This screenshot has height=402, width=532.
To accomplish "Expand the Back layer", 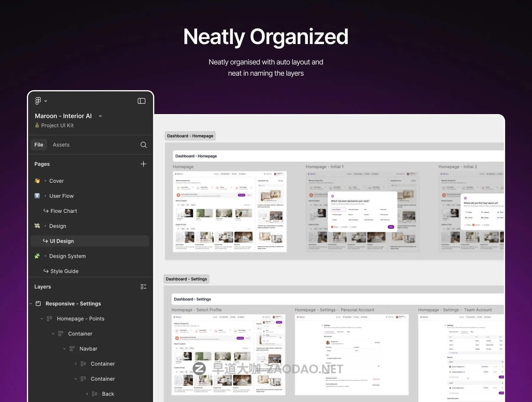I will click(87, 394).
